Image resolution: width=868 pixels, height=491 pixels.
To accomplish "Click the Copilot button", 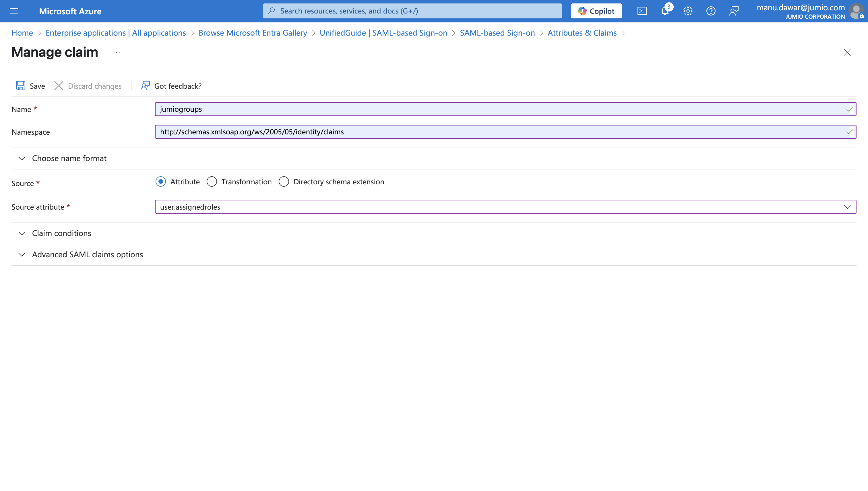I will click(x=596, y=11).
